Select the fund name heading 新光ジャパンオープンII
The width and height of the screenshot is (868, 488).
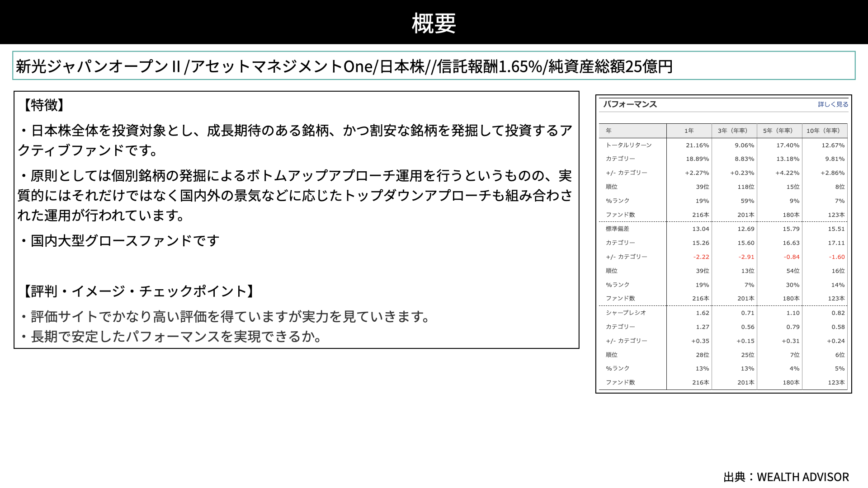click(x=99, y=66)
